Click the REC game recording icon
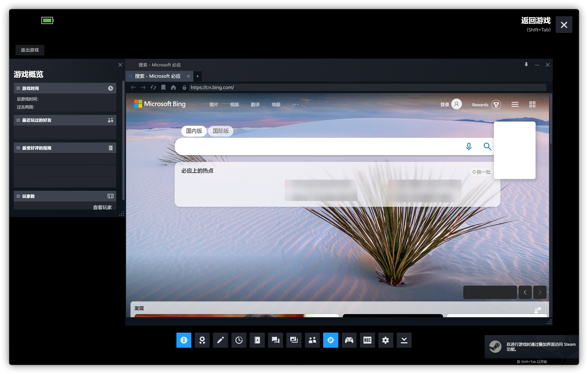 pos(367,340)
